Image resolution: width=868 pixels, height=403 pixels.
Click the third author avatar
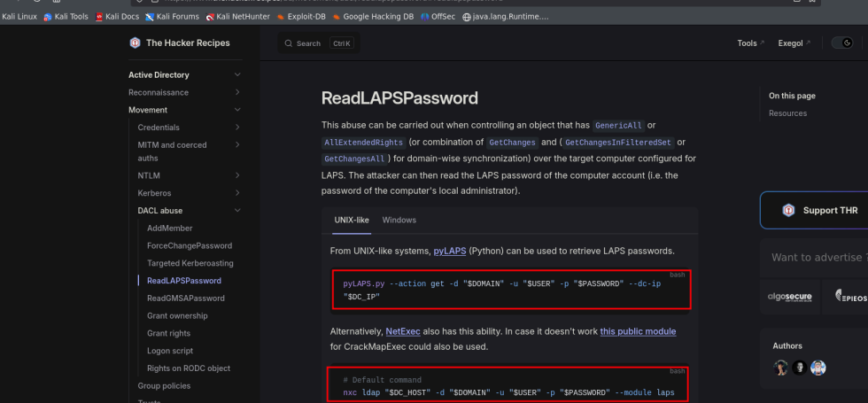tap(818, 368)
